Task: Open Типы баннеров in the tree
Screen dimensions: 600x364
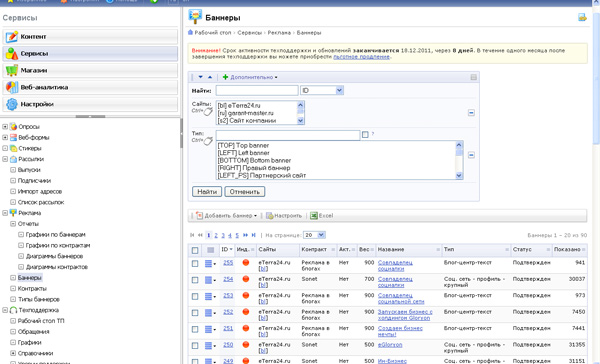Action: click(x=39, y=299)
